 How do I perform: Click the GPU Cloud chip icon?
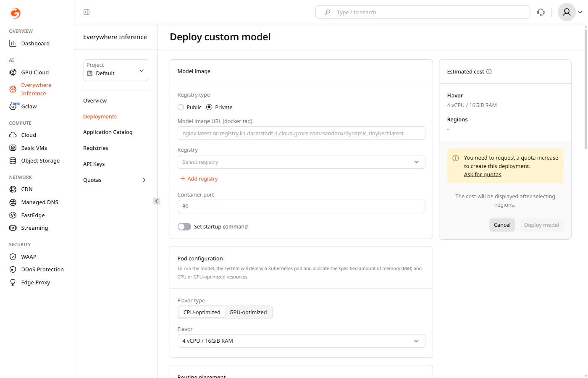(13, 72)
